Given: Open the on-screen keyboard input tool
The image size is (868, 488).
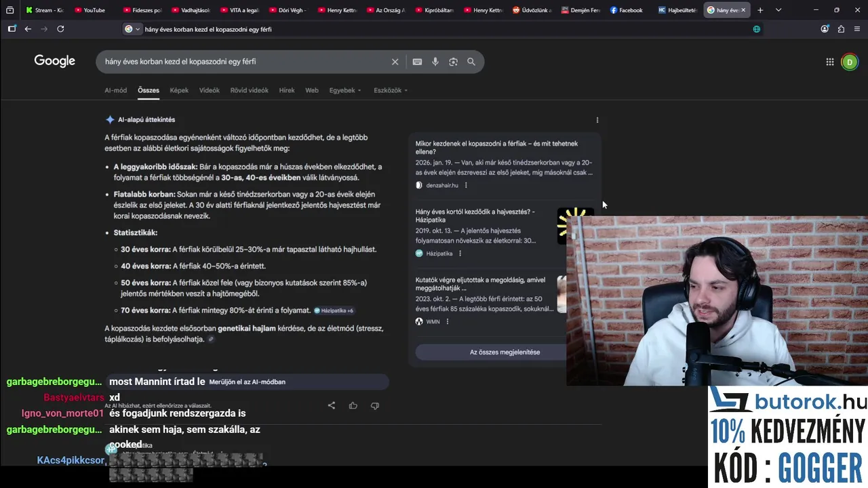Looking at the screenshot, I should 417,62.
